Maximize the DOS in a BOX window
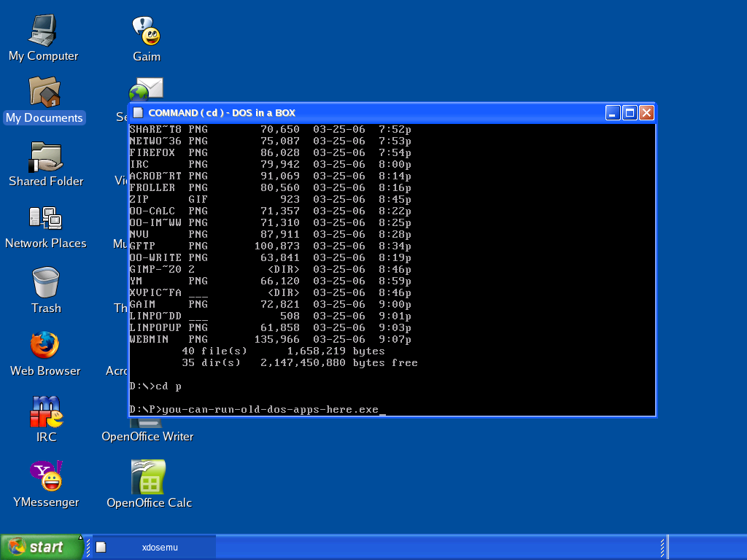 630,112
